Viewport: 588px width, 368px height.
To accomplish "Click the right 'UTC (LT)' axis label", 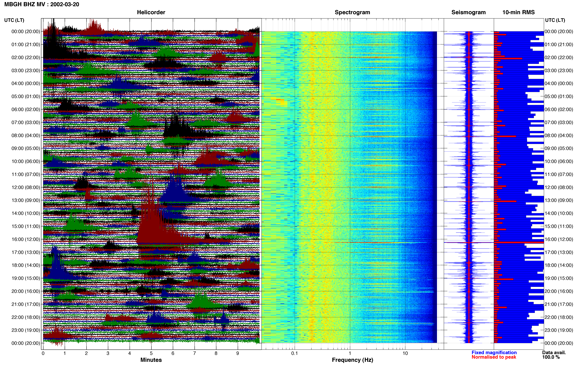I will [x=555, y=20].
